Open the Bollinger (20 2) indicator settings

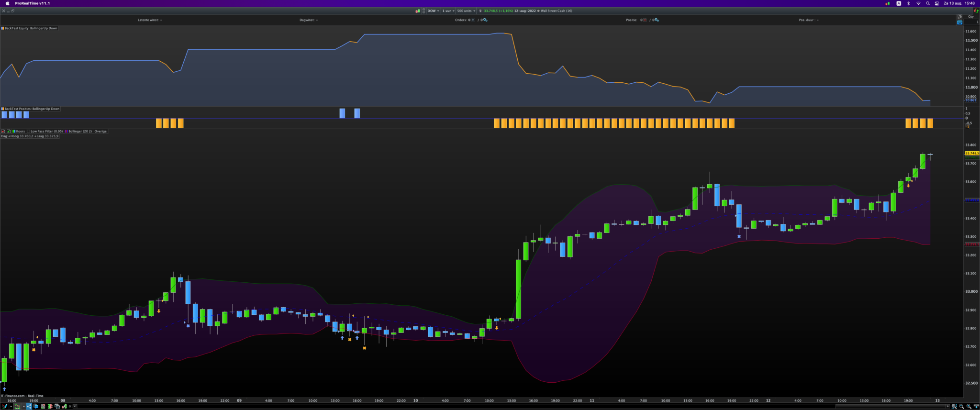point(78,131)
